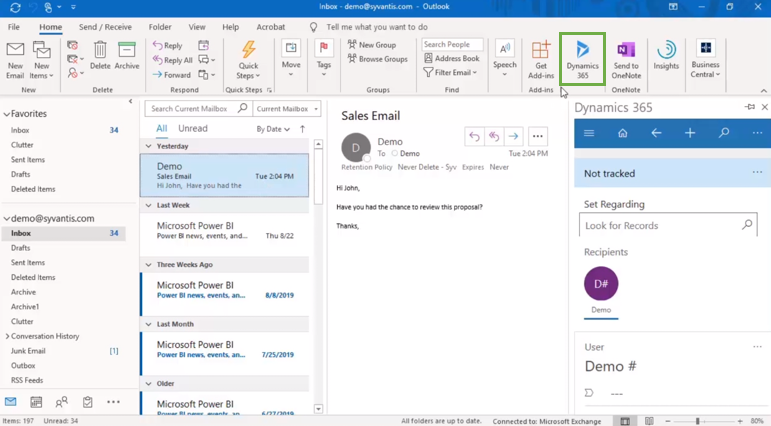The image size is (771, 426).
Task: Switch to Tasks view in navigation bar
Action: (x=88, y=402)
